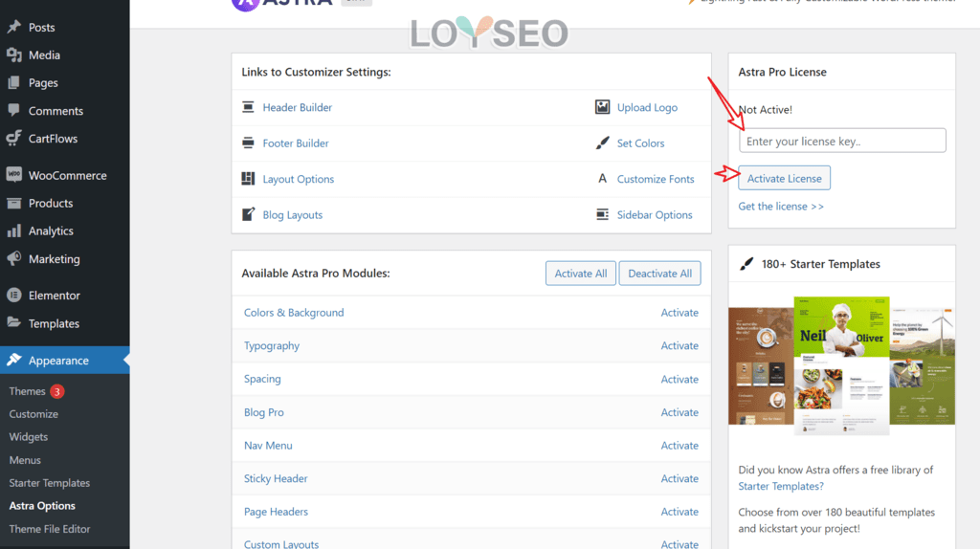This screenshot has width=980, height=549.
Task: Click the Customize Fonts letter icon
Action: (603, 179)
